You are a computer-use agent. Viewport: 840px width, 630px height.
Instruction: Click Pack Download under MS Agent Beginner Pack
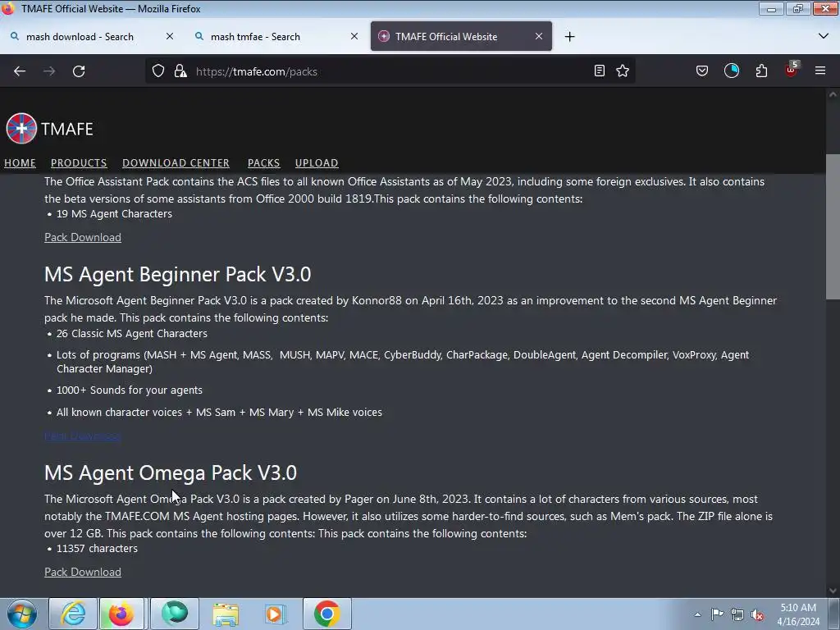tap(83, 436)
